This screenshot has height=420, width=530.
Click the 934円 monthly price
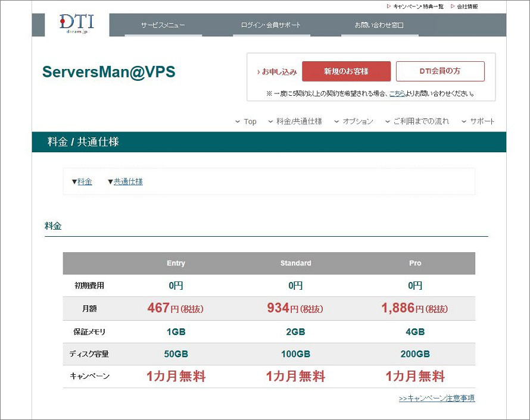coord(295,308)
